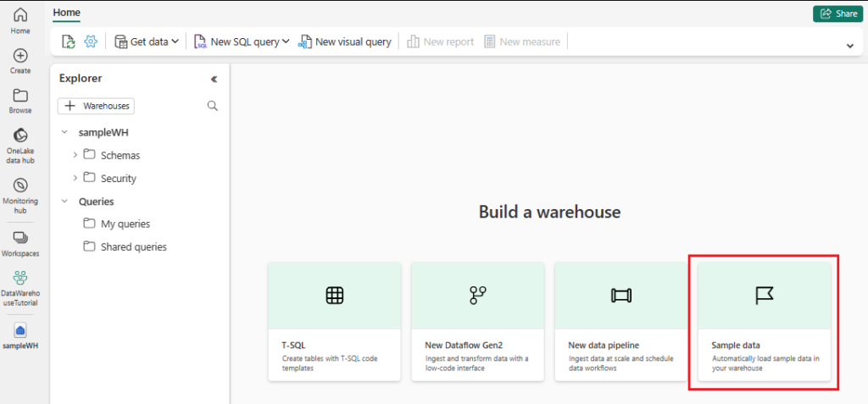Screen dimensions: 868x404
Task: Open the Workspaces icon in sidebar
Action: 20,238
